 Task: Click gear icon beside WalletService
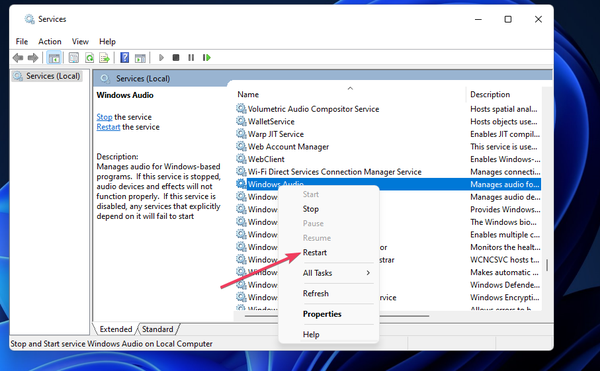tap(241, 121)
